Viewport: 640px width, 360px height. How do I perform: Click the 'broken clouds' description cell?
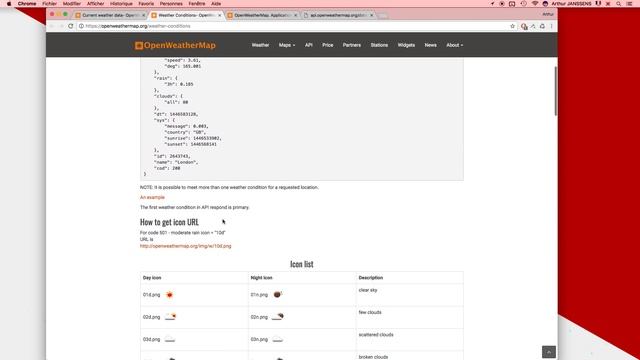pyautogui.click(x=409, y=356)
